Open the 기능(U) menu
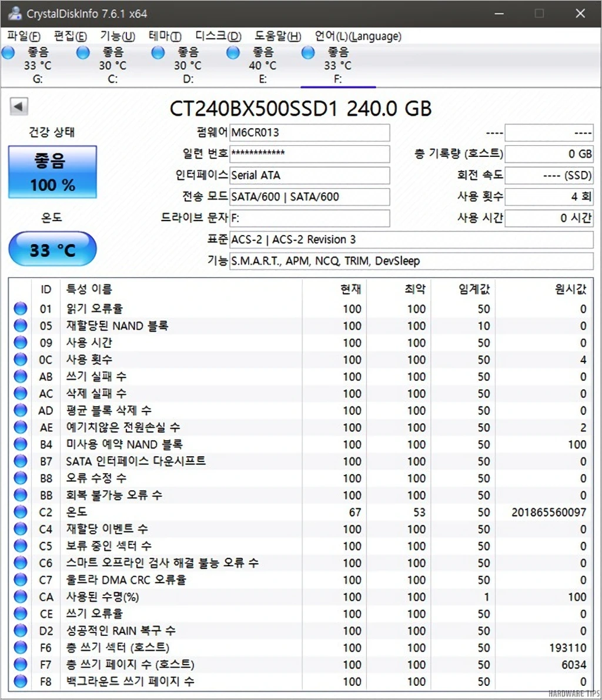Viewport: 602px width, 700px height. [x=118, y=36]
